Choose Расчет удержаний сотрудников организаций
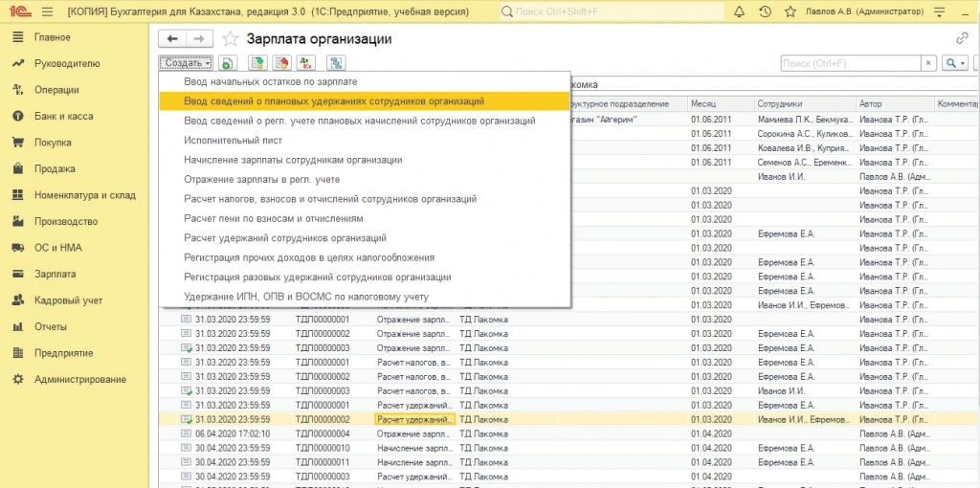 [365, 238]
